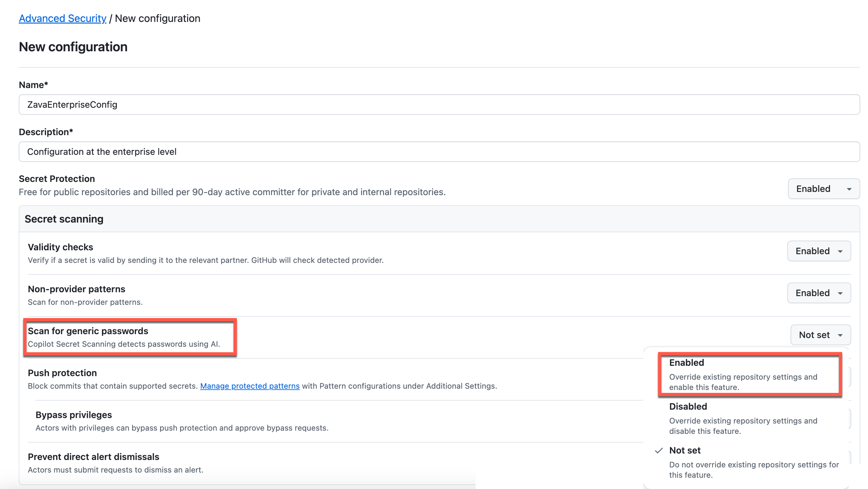Click the caret arrow on Secret Protection dropdown
The width and height of the screenshot is (868, 489).
point(849,189)
